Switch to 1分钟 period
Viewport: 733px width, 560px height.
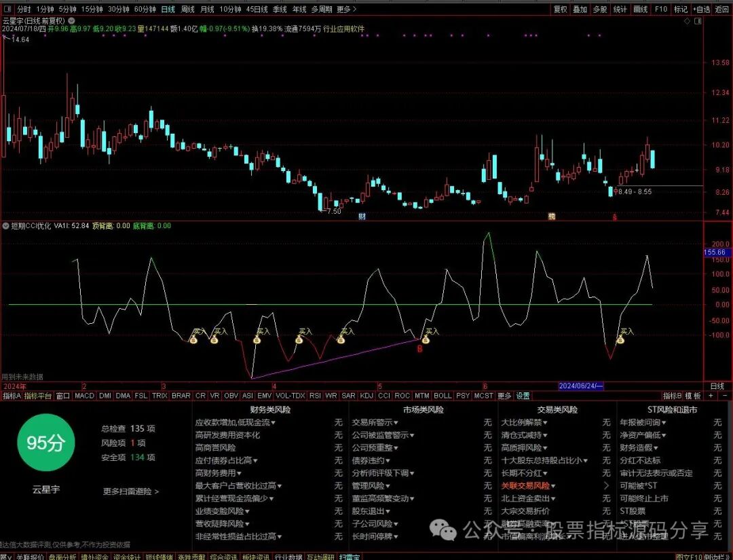click(45, 10)
